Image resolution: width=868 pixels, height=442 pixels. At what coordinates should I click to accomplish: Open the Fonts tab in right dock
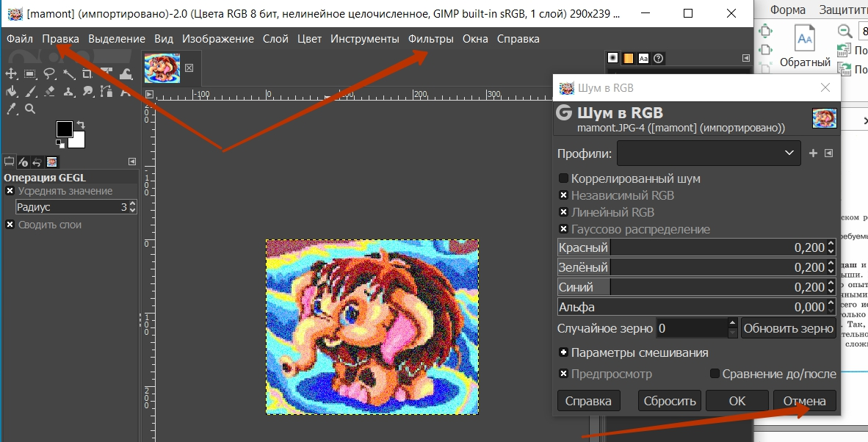643,58
